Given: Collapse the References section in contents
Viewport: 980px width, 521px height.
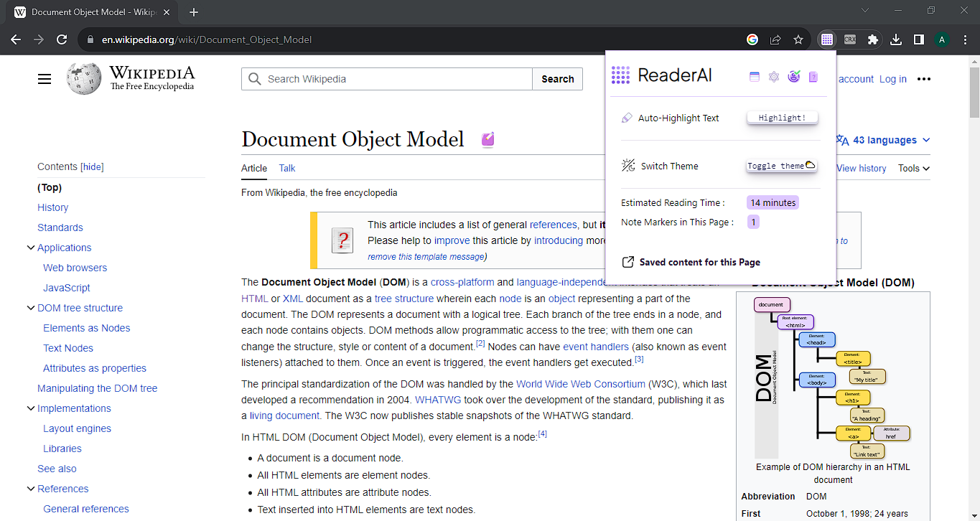Looking at the screenshot, I should [31, 489].
